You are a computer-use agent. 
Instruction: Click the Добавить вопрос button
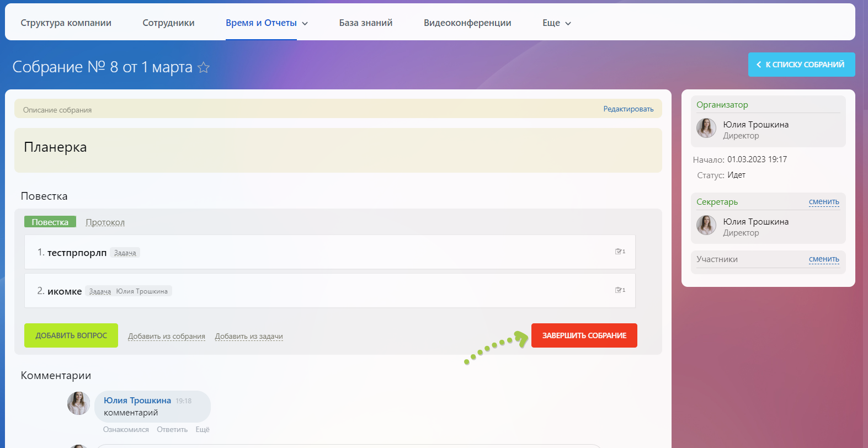(71, 335)
